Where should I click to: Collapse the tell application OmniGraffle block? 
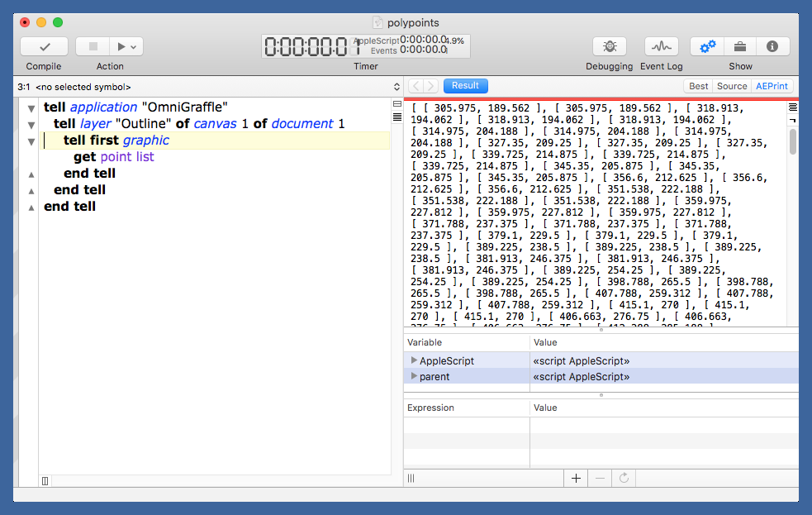pyautogui.click(x=31, y=107)
